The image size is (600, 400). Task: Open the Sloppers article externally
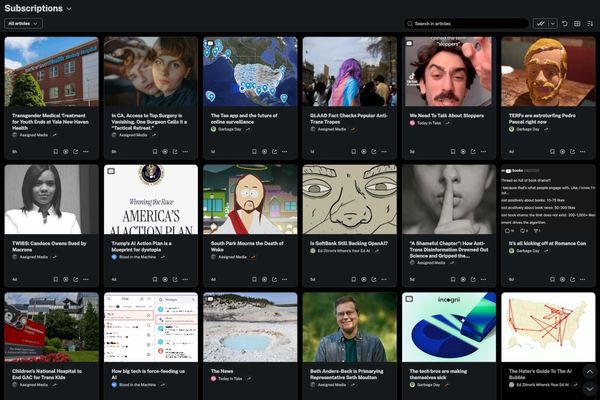(473, 152)
